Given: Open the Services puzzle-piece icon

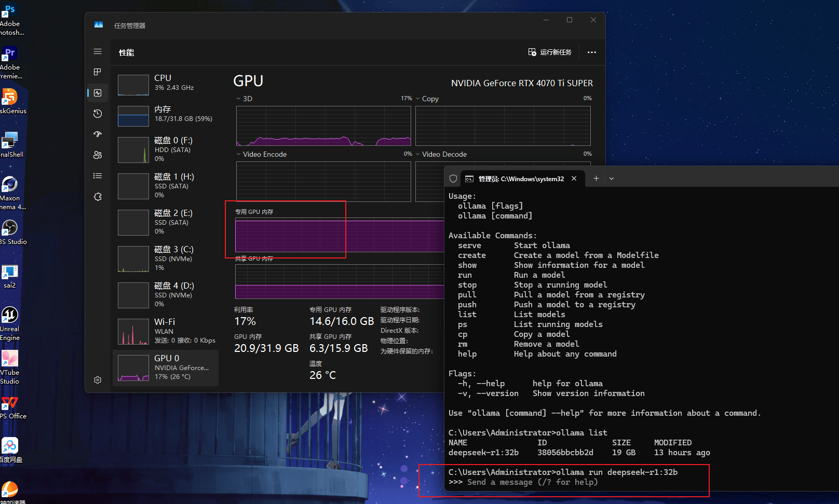Looking at the screenshot, I should point(98,197).
